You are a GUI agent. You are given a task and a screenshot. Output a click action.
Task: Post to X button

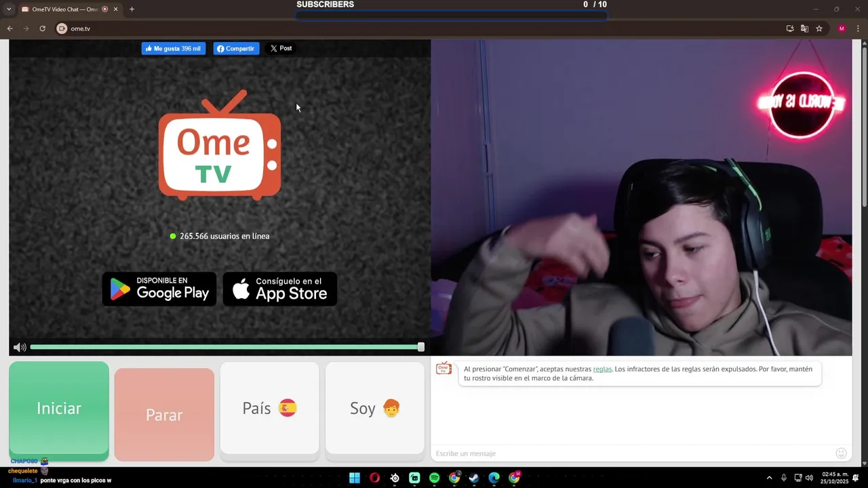tap(281, 49)
